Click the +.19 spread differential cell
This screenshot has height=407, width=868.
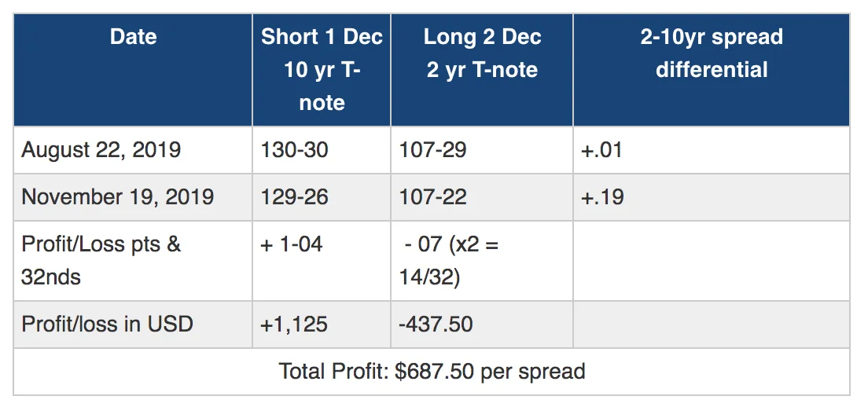602,196
